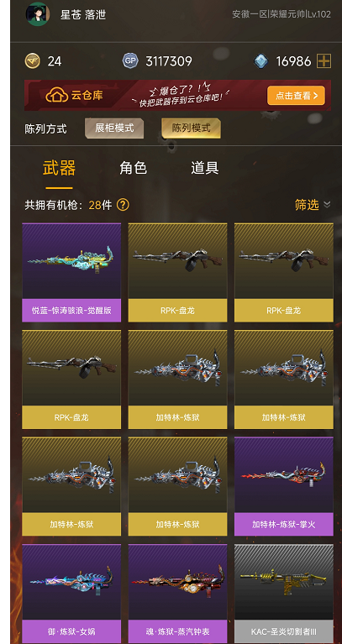Tap the user avatar icon
Viewport: 342px width, 644px height.
click(38, 14)
